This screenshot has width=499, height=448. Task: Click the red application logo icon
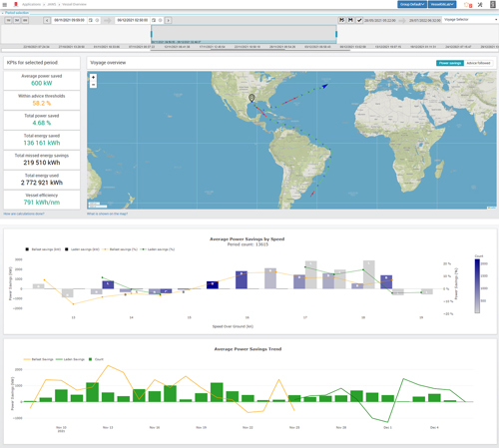click(15, 4)
